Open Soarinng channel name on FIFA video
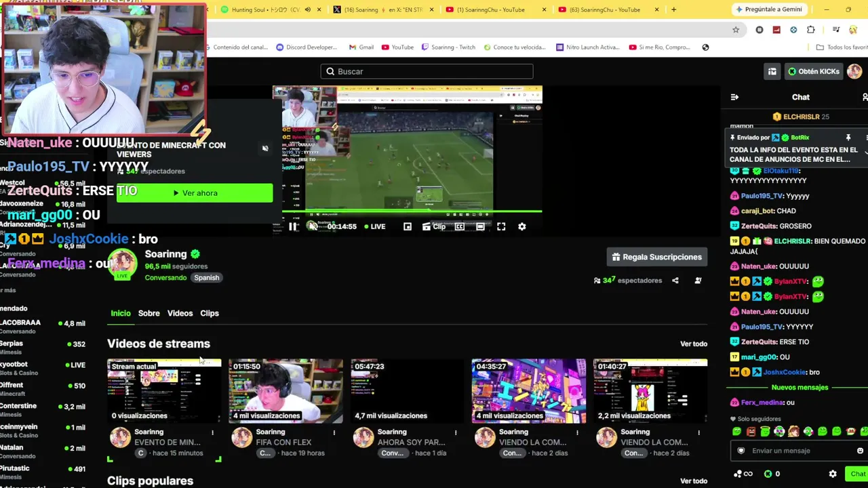The image size is (868, 488). pos(271,432)
